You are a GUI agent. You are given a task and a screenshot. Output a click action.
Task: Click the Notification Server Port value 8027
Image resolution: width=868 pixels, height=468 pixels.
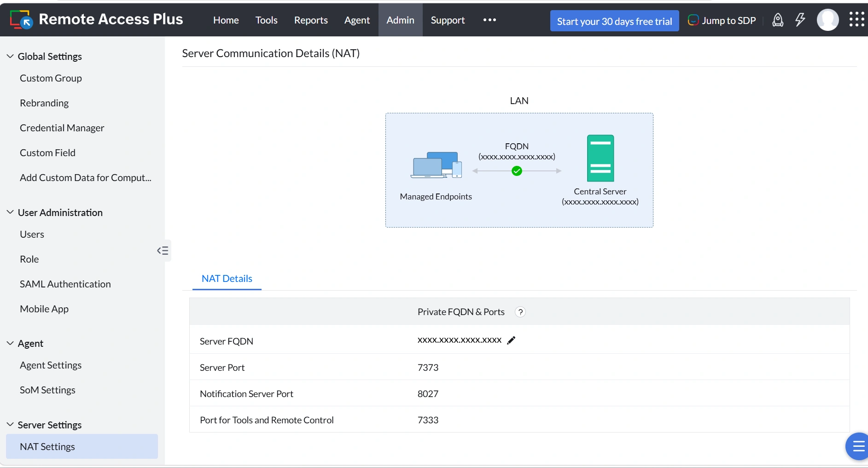[428, 394]
